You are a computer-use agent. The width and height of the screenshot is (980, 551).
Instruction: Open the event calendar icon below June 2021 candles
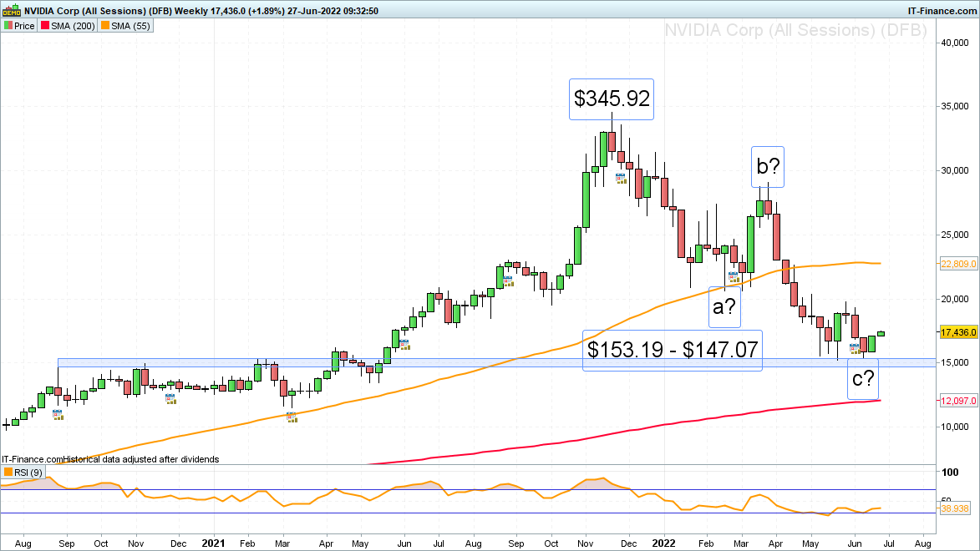click(404, 344)
